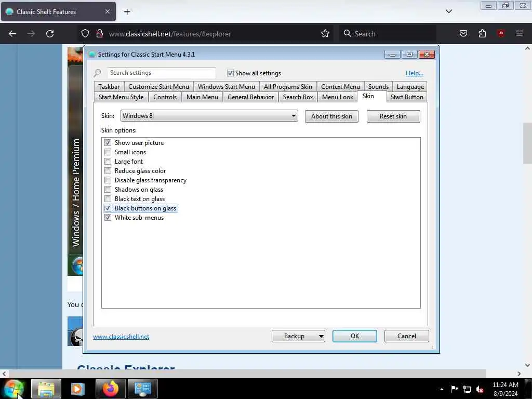Screen dimensions: 532x399
Task: Close the Classic Shell: Features tab
Action: click(107, 11)
